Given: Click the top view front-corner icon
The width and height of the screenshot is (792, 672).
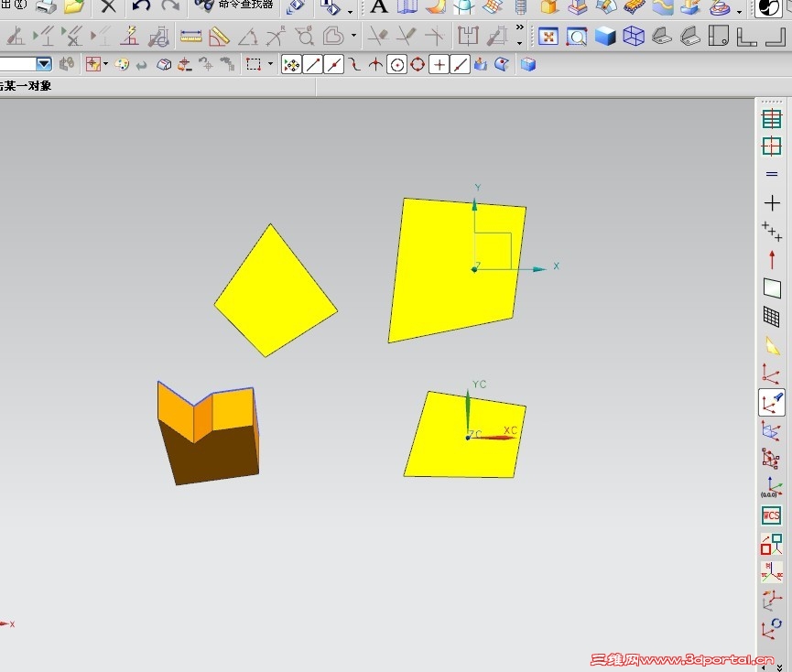Looking at the screenshot, I should [x=719, y=37].
